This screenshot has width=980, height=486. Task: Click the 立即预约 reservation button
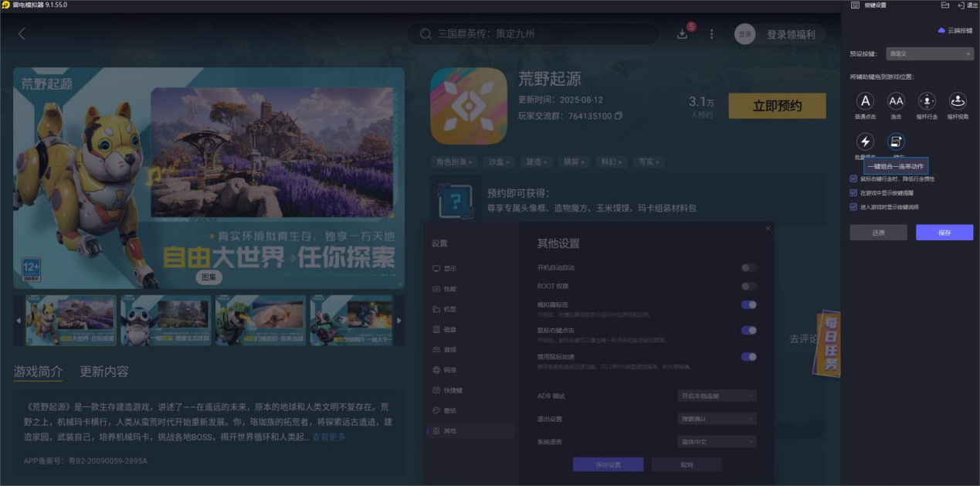tap(776, 105)
